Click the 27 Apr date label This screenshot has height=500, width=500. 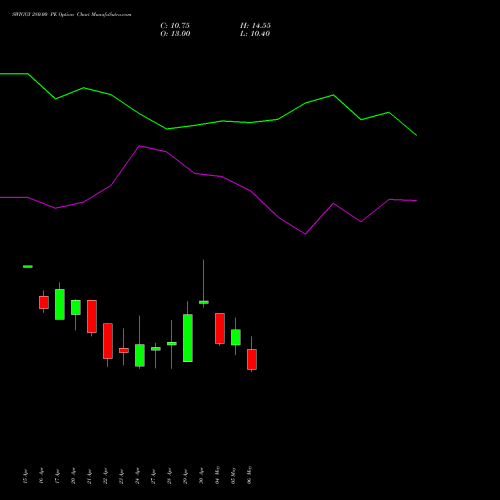(x=153, y=476)
